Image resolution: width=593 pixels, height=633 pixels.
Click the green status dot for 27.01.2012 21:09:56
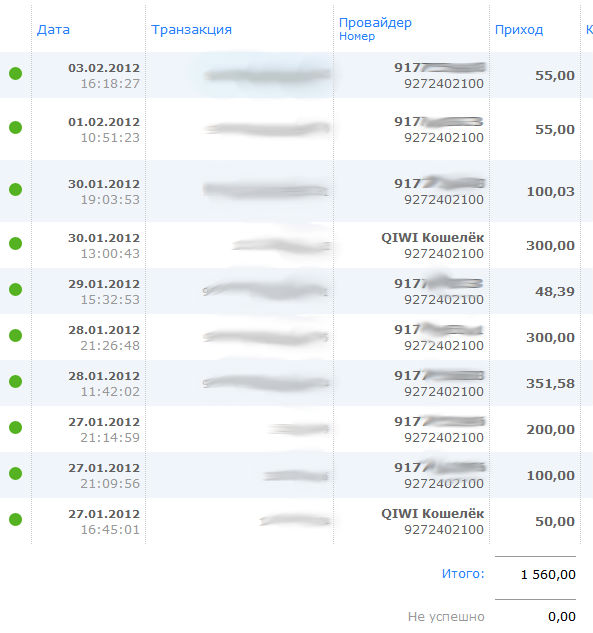(x=15, y=474)
